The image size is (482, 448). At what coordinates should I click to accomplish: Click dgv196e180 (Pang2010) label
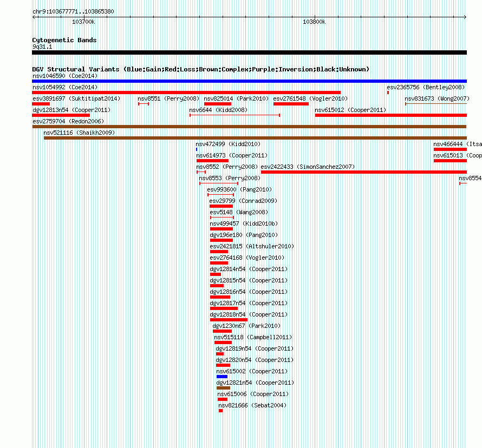(x=244, y=235)
